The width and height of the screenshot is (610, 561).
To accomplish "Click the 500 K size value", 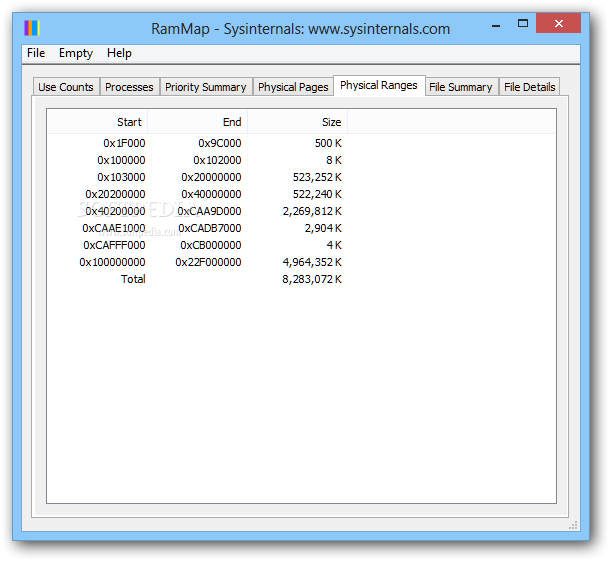I will pos(328,143).
